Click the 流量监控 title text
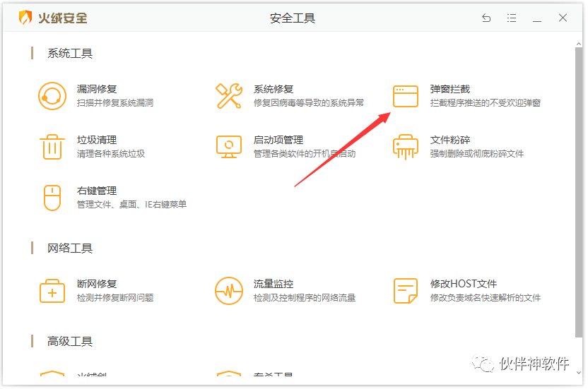 pos(274,284)
